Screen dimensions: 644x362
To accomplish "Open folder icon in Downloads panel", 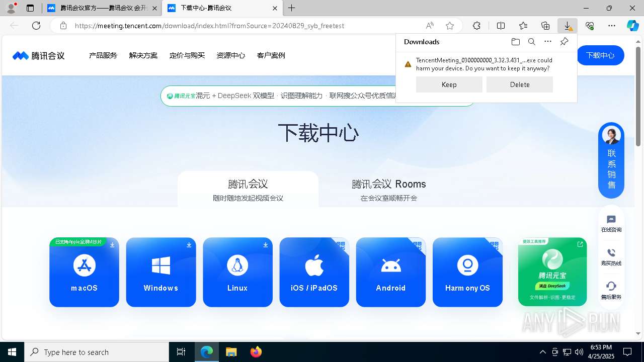I will (515, 42).
